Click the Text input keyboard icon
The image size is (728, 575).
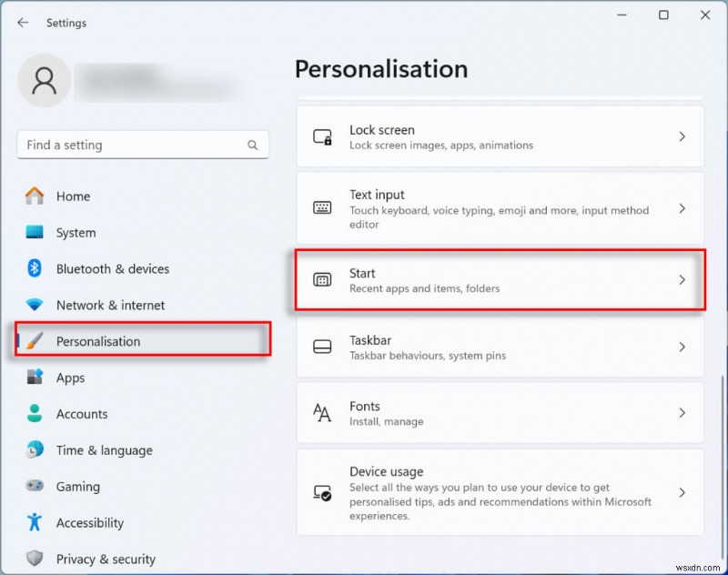(322, 207)
